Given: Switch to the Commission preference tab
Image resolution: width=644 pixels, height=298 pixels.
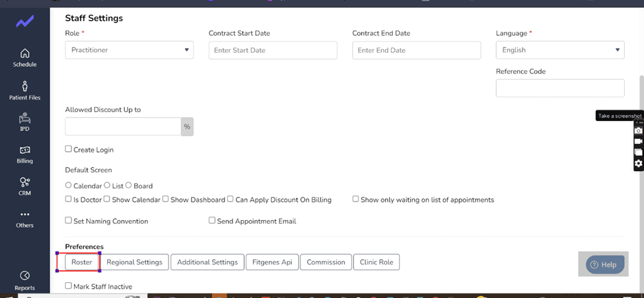Looking at the screenshot, I should pos(326,262).
